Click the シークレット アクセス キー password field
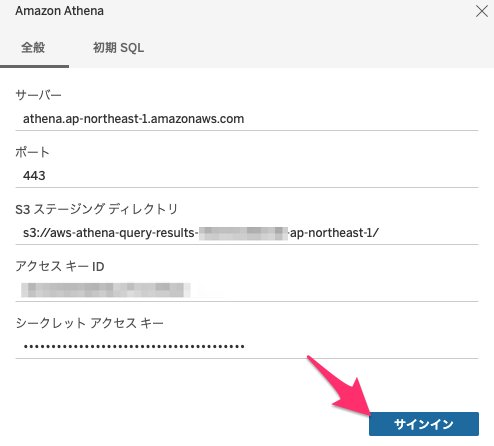Screen dimensions: 494x446 pos(247,347)
